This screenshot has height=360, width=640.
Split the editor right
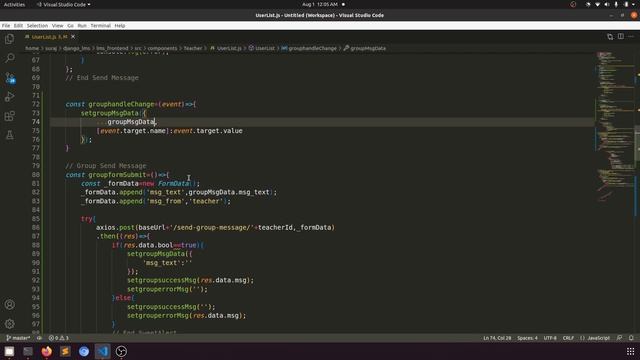[x=620, y=37]
